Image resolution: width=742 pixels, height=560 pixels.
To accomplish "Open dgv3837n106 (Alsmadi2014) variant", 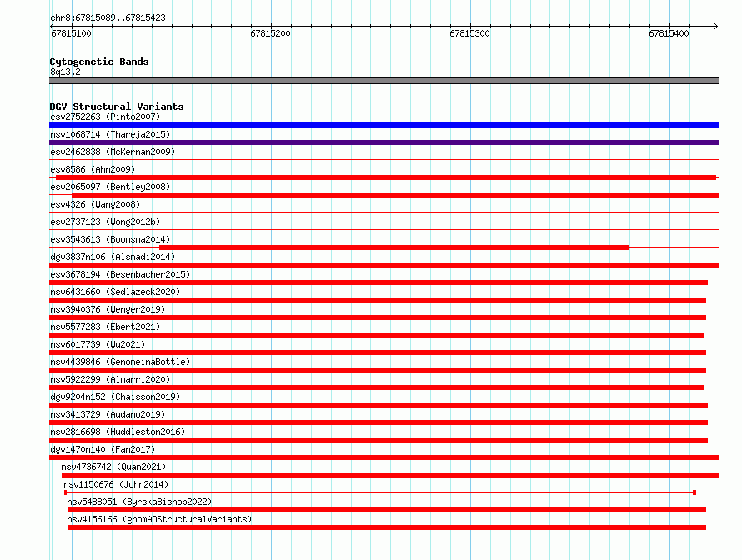I will 113,257.
